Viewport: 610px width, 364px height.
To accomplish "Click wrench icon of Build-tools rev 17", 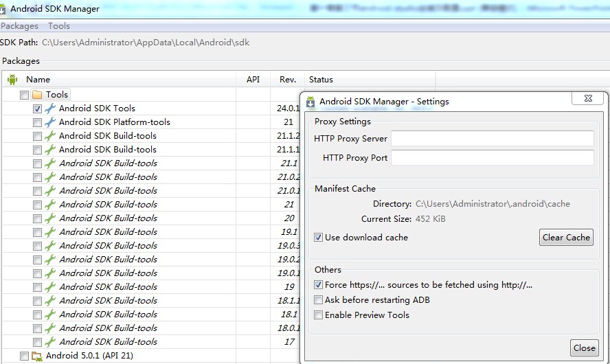I will (49, 342).
